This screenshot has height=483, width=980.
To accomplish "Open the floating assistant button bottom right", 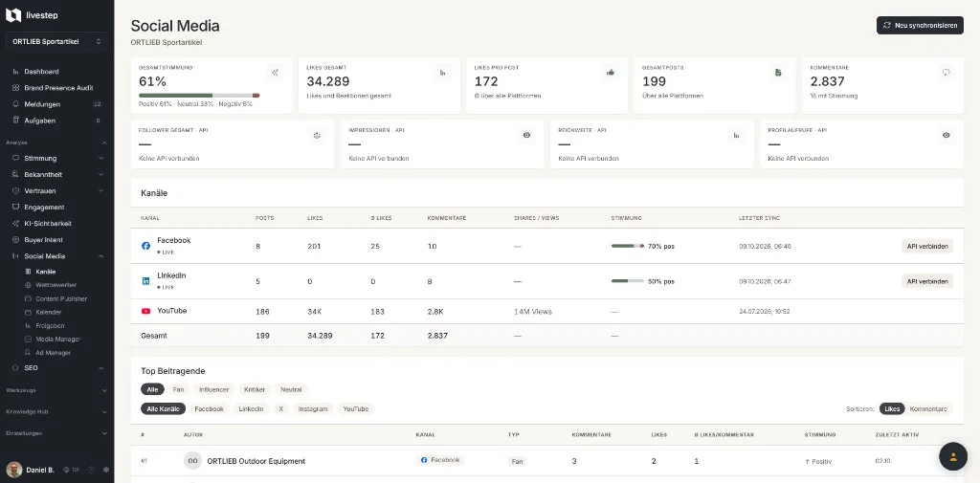I will tap(953, 456).
